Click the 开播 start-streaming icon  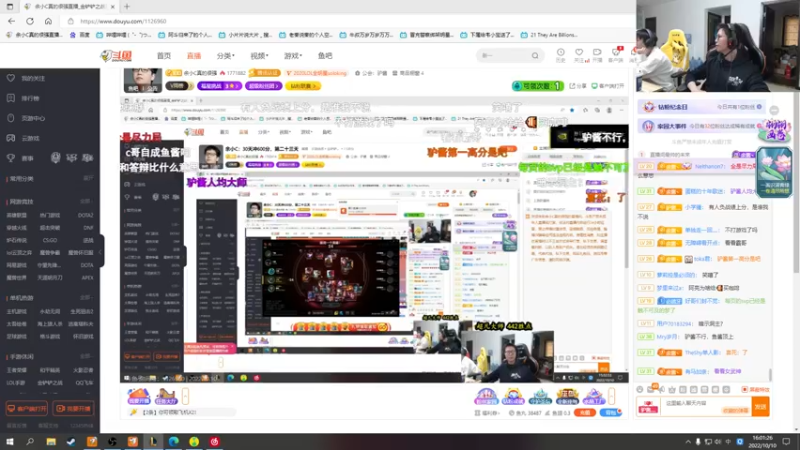pos(597,55)
